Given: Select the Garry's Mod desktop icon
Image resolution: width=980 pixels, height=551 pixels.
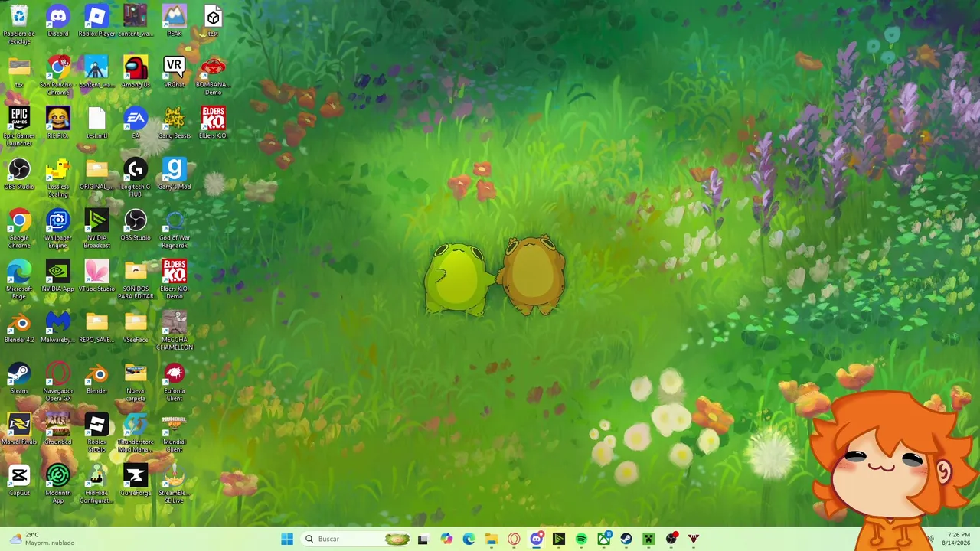Looking at the screenshot, I should pyautogui.click(x=175, y=174).
